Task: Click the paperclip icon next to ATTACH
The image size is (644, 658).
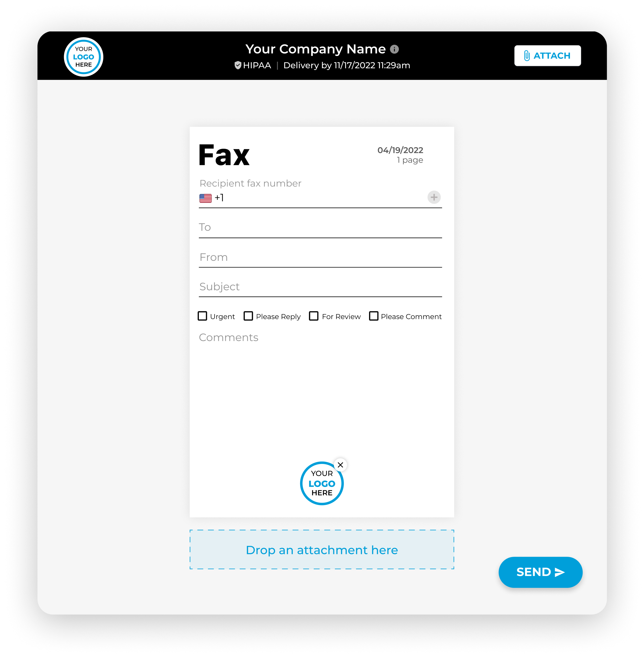Action: (527, 55)
